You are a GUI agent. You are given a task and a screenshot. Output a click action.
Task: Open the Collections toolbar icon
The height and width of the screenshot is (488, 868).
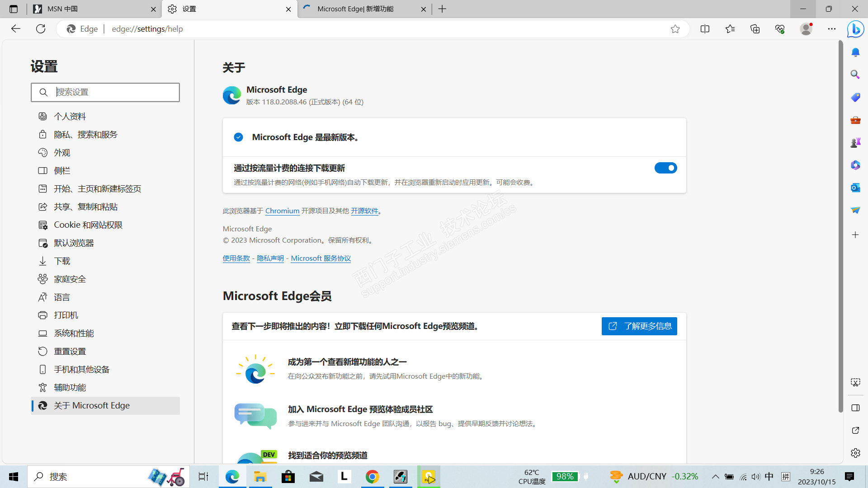[x=755, y=29]
